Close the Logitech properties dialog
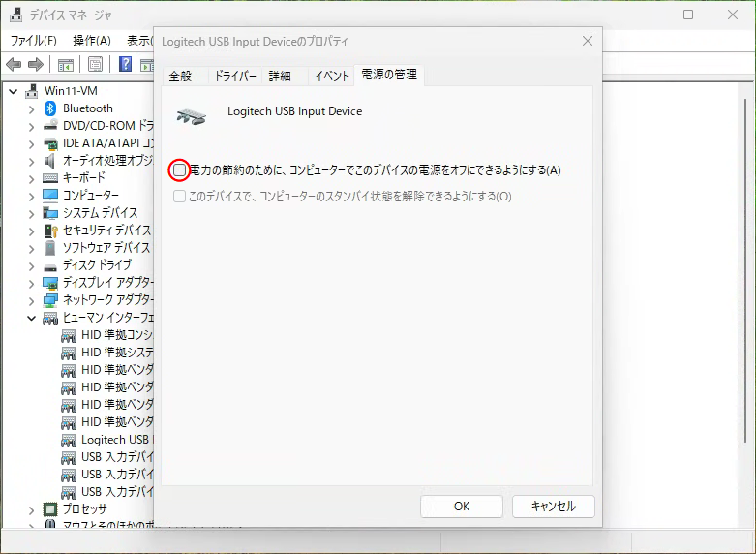 click(x=588, y=41)
